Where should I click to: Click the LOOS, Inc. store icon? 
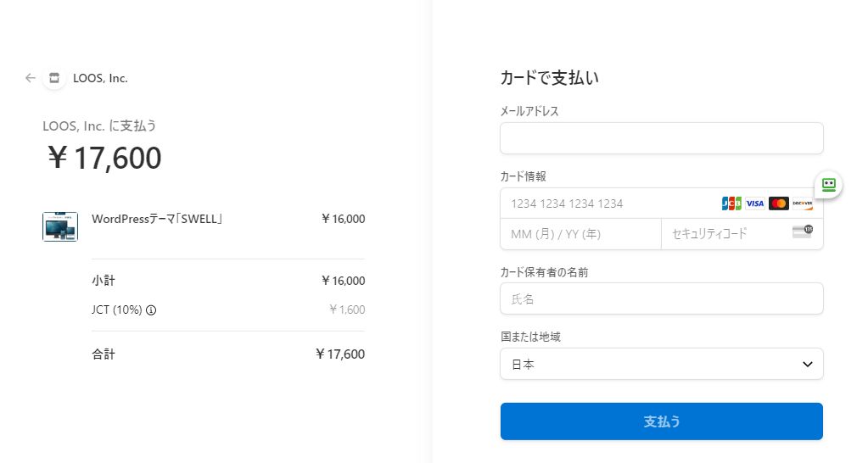pos(54,78)
